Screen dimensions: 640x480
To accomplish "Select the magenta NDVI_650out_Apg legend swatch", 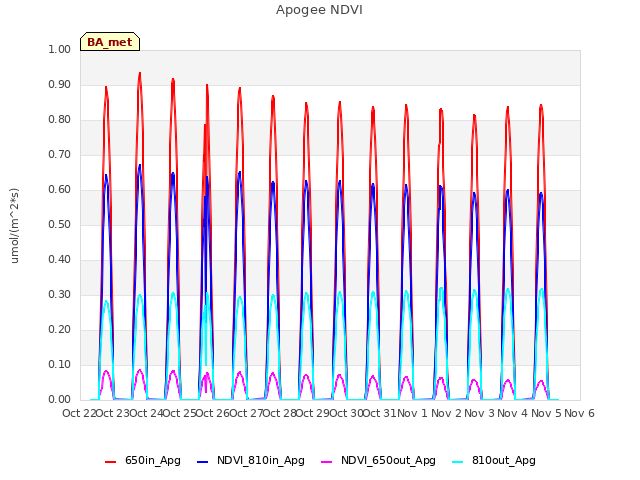I will pos(327,462).
